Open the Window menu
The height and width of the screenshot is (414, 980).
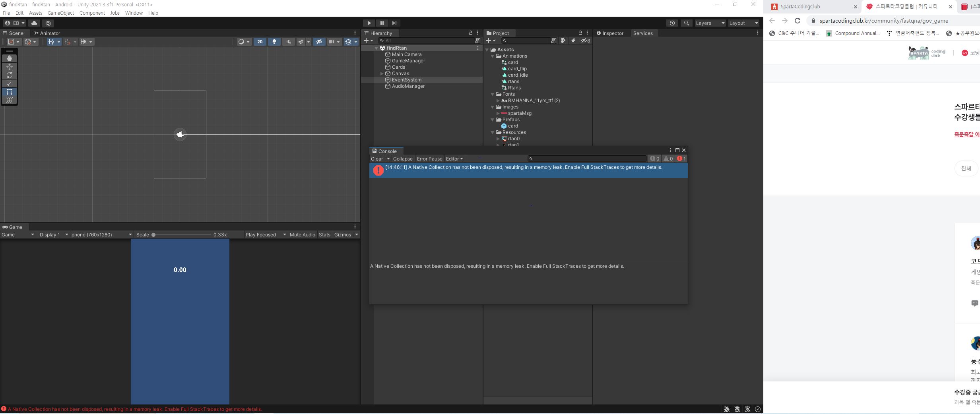click(x=134, y=13)
